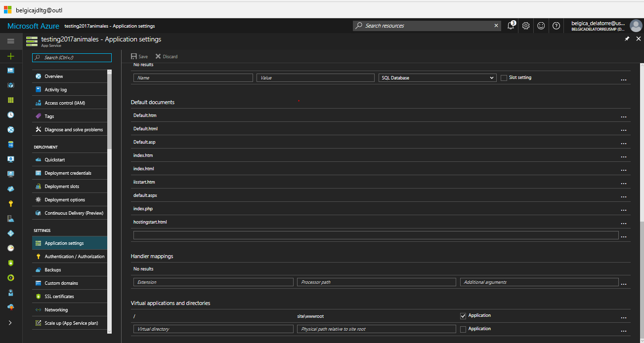Open the ellipsis menu for index.php
644x343 pixels.
click(x=623, y=209)
